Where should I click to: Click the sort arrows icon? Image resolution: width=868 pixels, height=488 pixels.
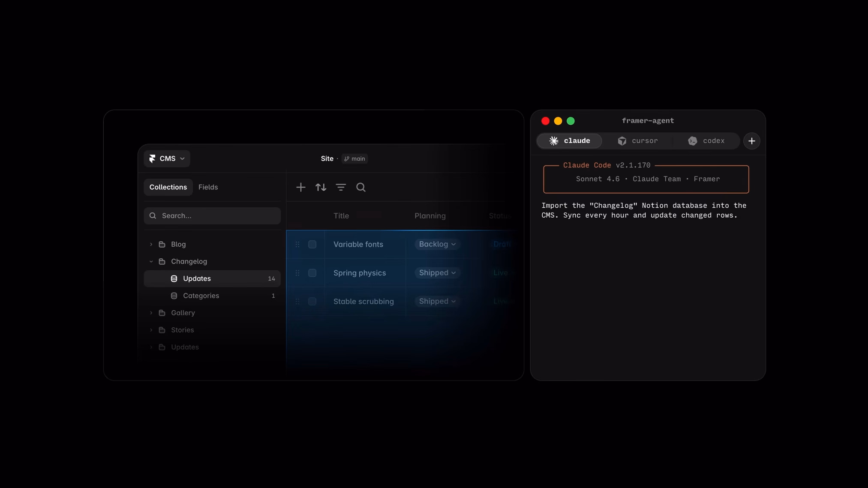(321, 187)
